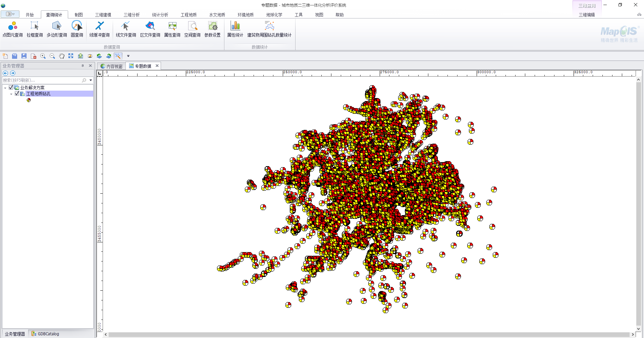
Task: Click the borehole symbol under 工程地质钻孔
Action: coord(29,100)
